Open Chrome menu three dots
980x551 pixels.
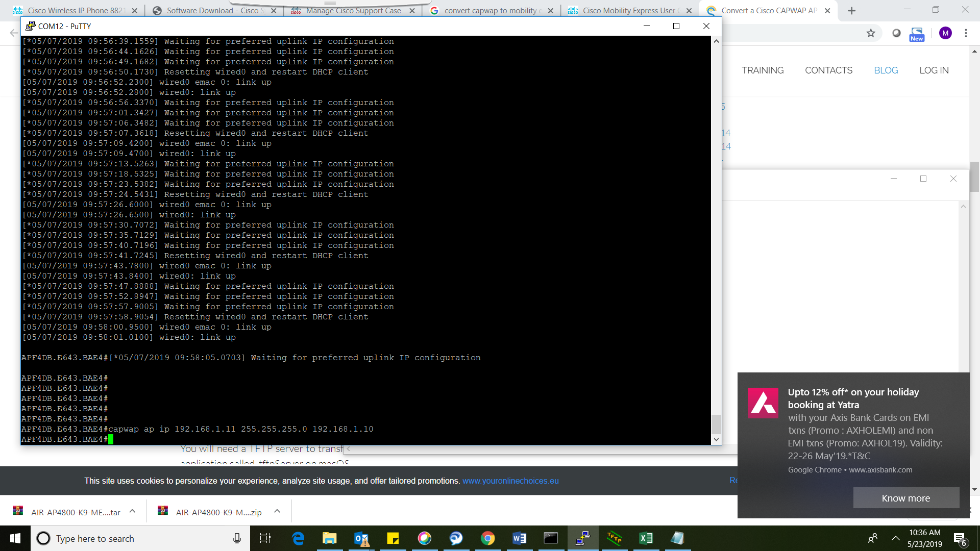(966, 33)
